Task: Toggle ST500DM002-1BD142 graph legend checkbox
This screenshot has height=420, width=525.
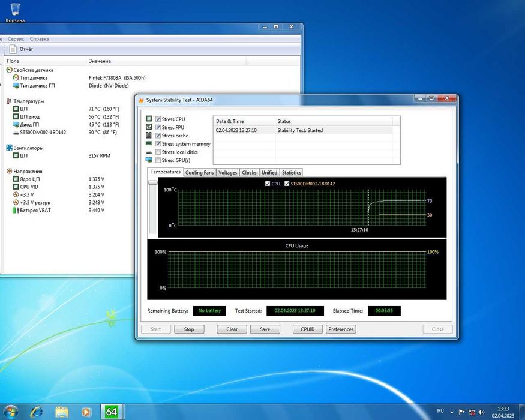Action: tap(287, 184)
